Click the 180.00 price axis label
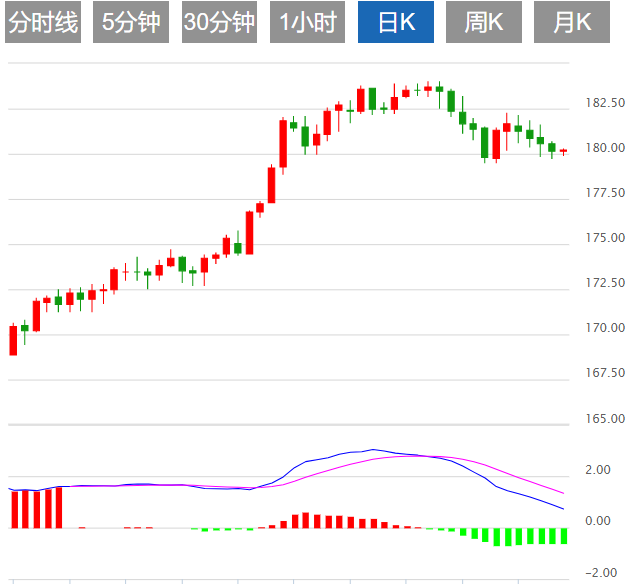 coord(605,148)
